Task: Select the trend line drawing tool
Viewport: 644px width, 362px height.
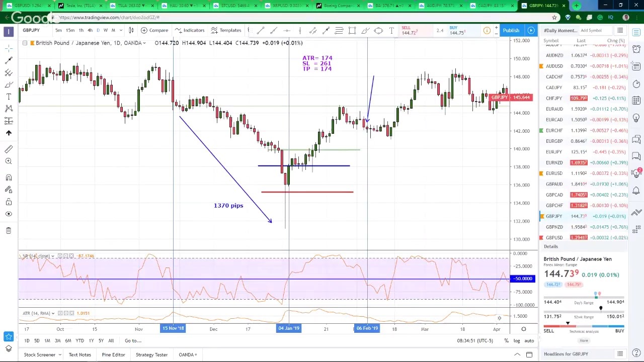Action: coord(9,60)
